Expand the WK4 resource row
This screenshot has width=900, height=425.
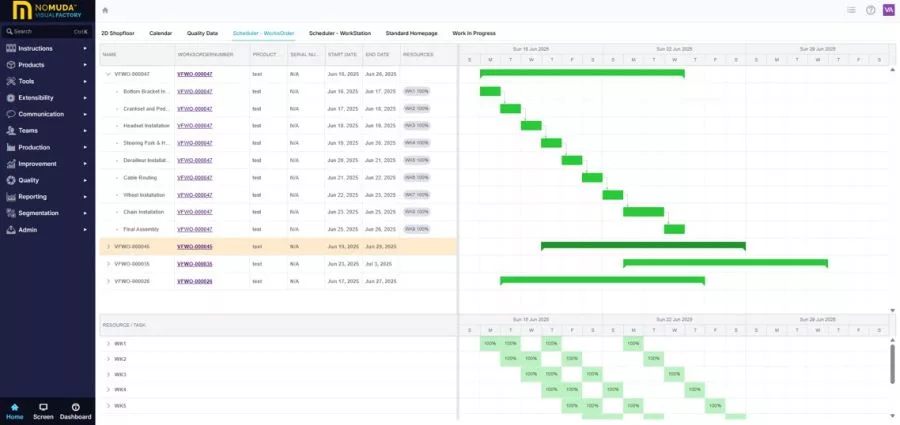108,390
